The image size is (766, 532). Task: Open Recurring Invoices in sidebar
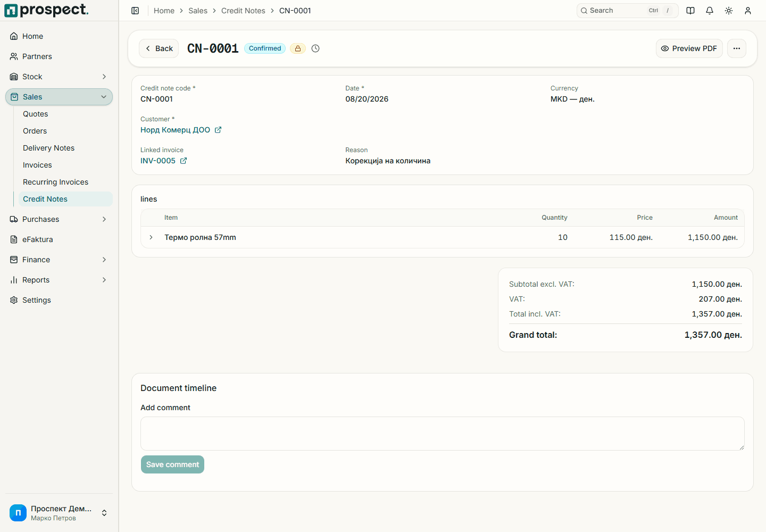pyautogui.click(x=55, y=182)
